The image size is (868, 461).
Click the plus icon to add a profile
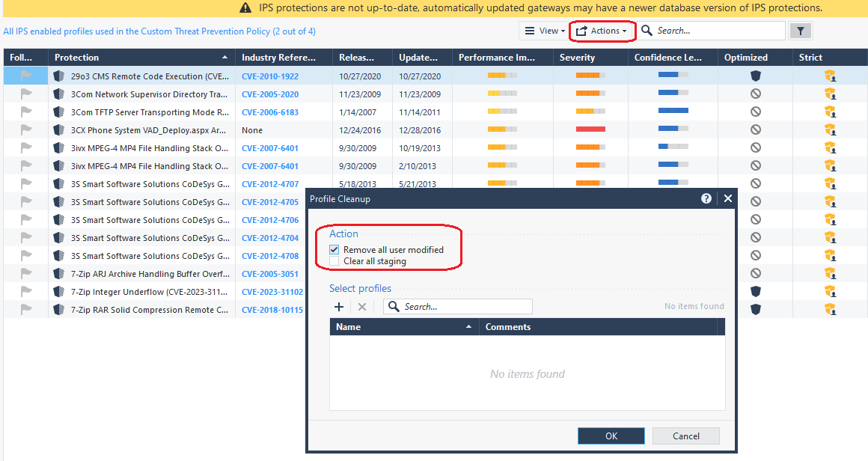point(338,307)
